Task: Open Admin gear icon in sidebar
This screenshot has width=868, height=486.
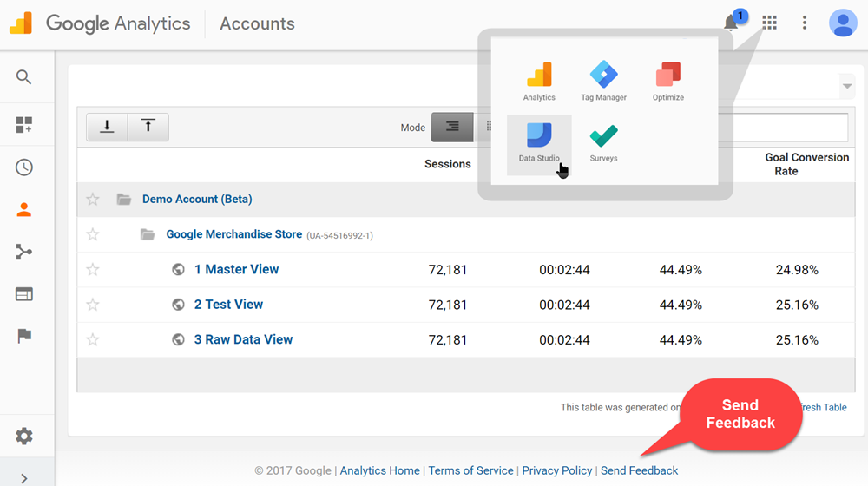Action: (23, 437)
